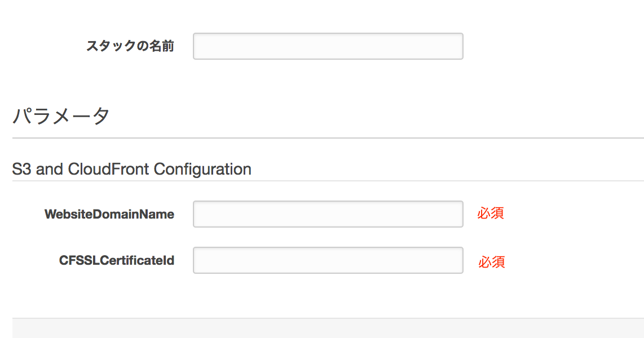The image size is (644, 338).
Task: Click the WebsiteDomainName label
Action: [x=109, y=214]
